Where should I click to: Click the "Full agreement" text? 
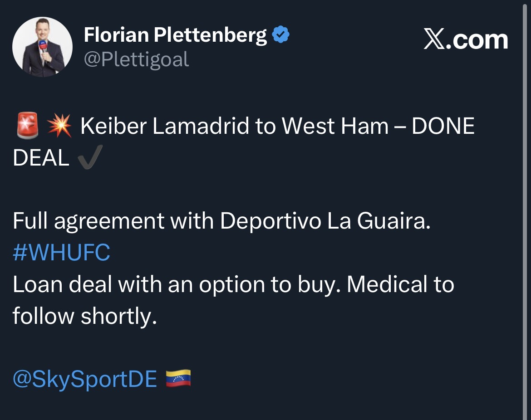pos(88,221)
